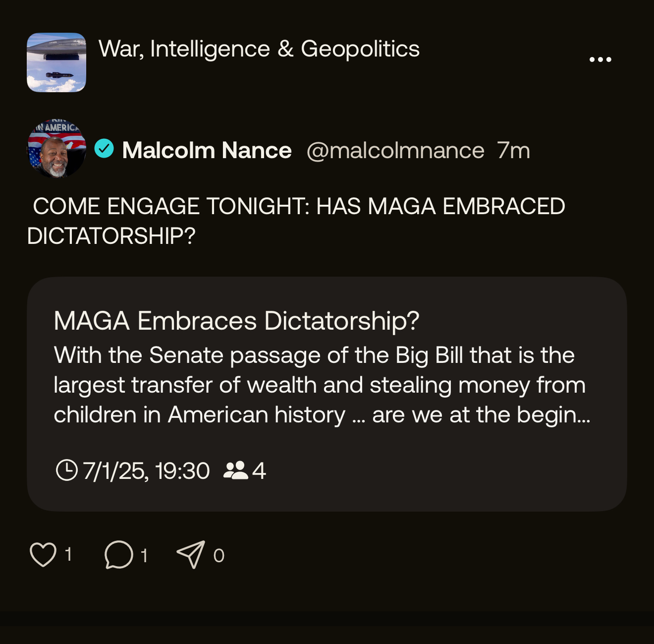Share the post with the paper plane icon
The image size is (654, 644).
click(191, 554)
